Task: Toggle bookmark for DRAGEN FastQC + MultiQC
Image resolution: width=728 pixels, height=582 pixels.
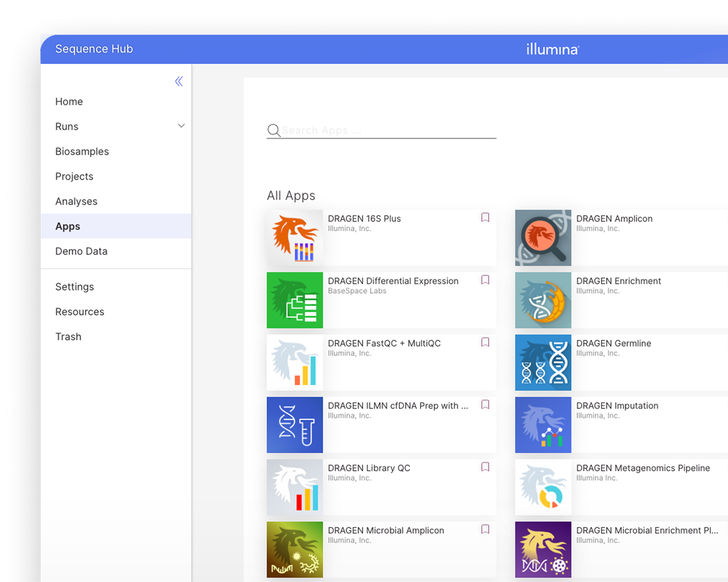Action: pos(485,342)
